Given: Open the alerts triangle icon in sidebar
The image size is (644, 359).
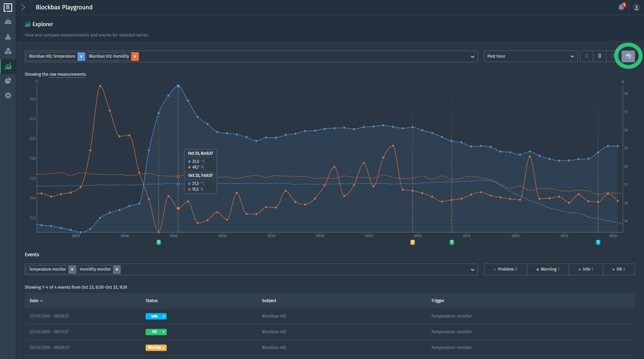Looking at the screenshot, I should [8, 37].
